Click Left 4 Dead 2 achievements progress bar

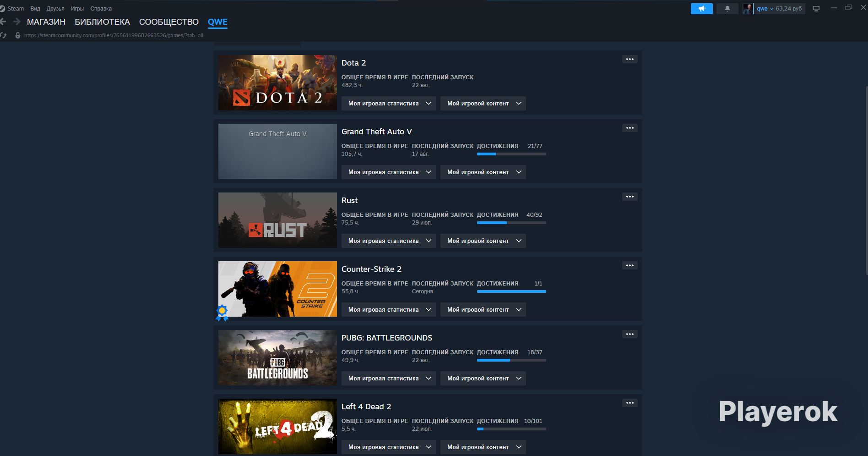[511, 429]
